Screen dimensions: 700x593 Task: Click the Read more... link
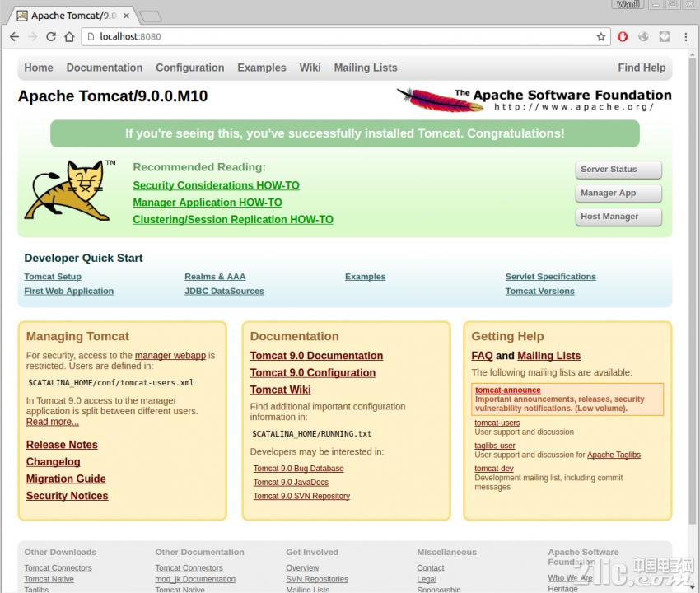pos(53,422)
